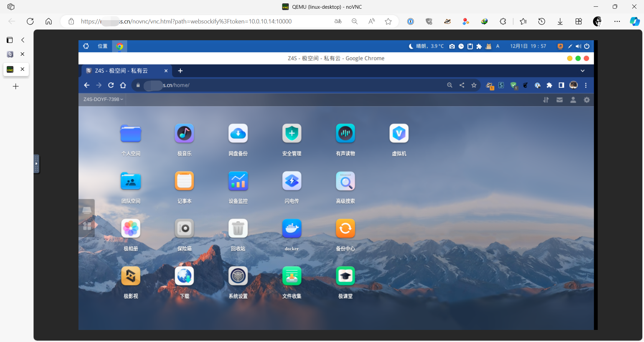This screenshot has height=342, width=644.
Task: Launch the 有声读物 audiobook app
Action: click(x=345, y=133)
